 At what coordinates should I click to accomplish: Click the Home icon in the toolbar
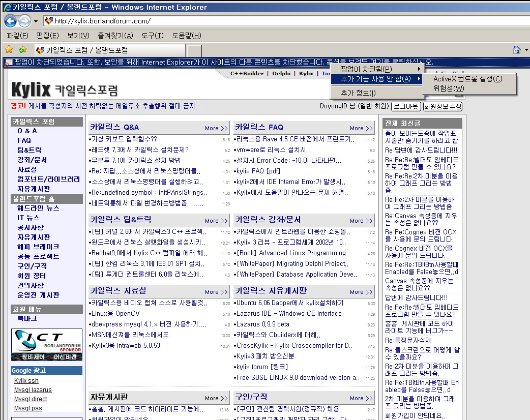(517, 50)
